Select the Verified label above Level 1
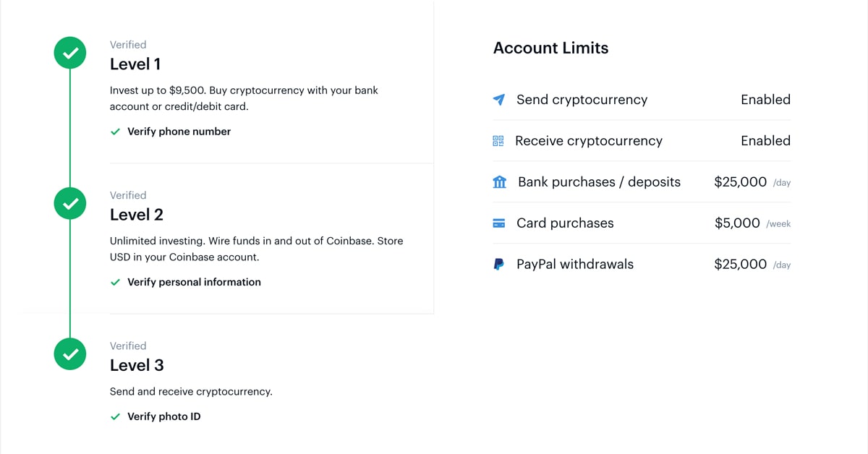The height and width of the screenshot is (454, 868). 128,44
